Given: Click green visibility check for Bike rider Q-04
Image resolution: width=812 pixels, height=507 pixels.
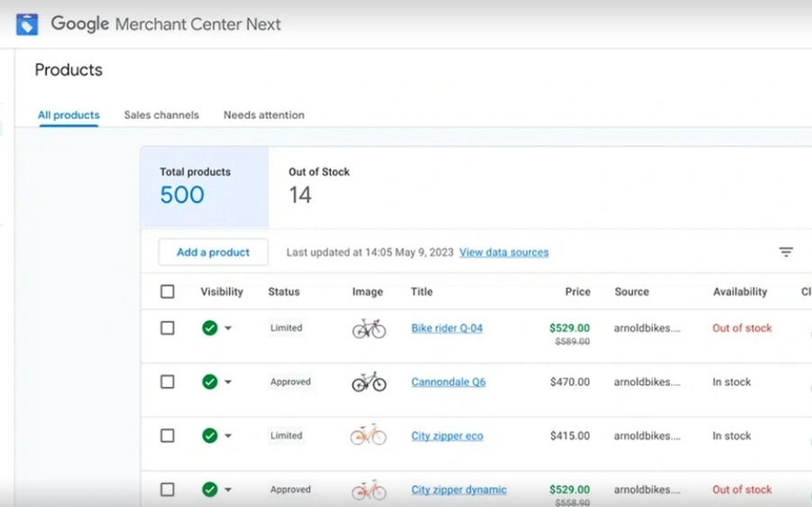Looking at the screenshot, I should coord(209,327).
